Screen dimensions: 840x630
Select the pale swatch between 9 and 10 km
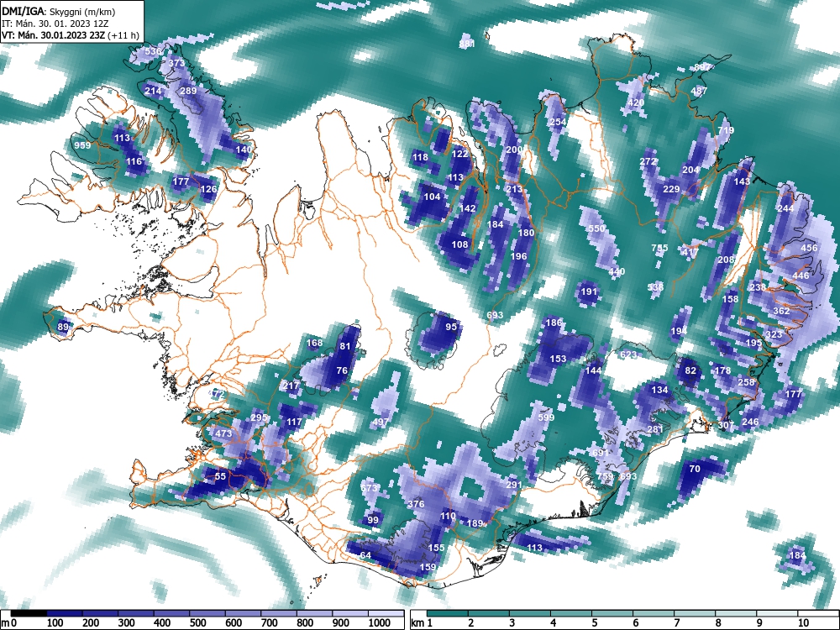[777, 613]
